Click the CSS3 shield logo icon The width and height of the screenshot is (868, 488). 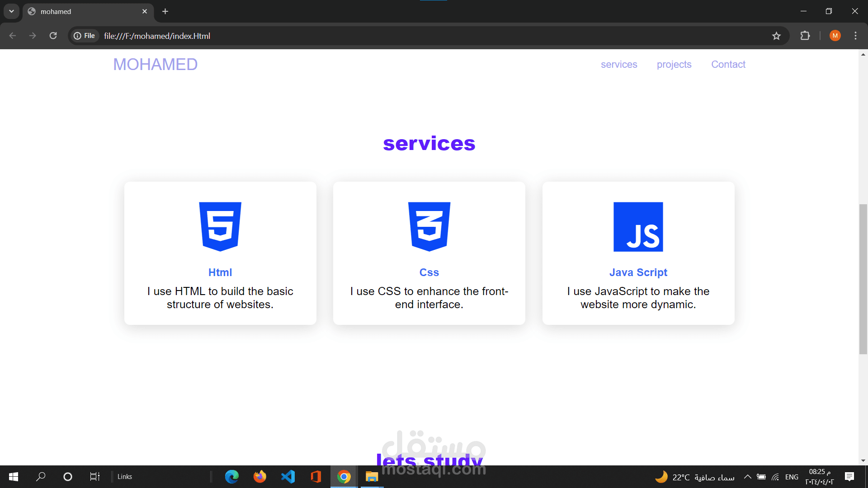pos(429,226)
